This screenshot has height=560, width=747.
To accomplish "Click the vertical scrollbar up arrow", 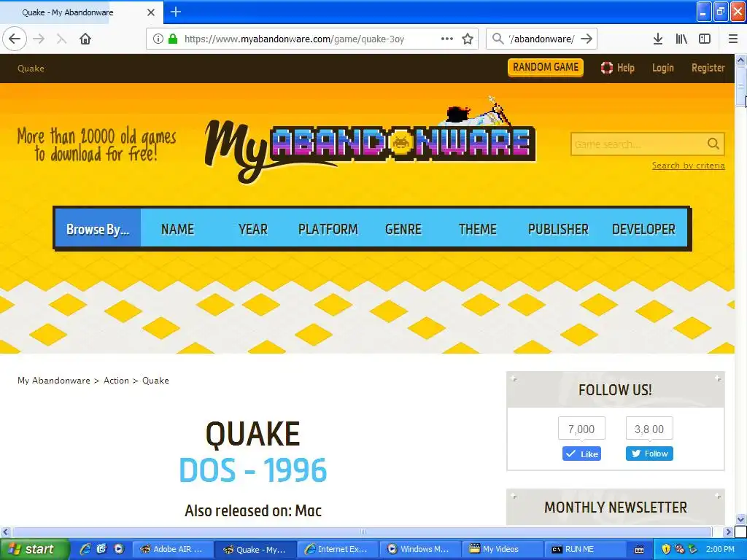I will pos(741,60).
